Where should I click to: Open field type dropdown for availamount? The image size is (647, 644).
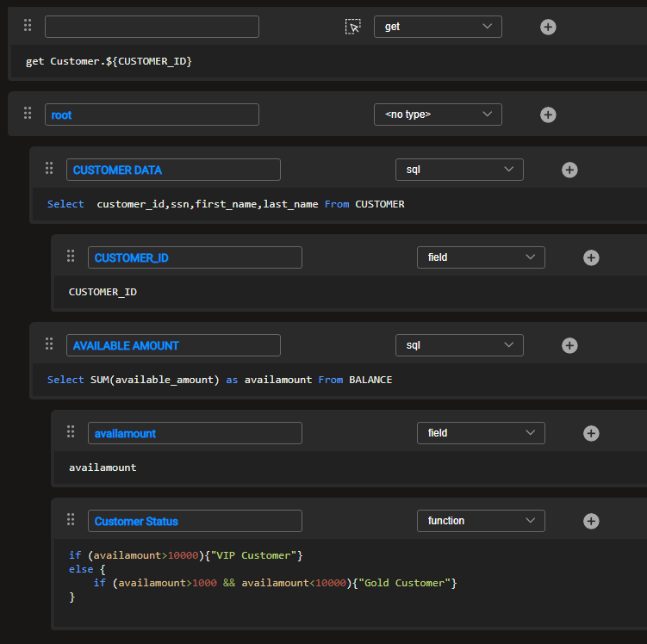point(481,433)
